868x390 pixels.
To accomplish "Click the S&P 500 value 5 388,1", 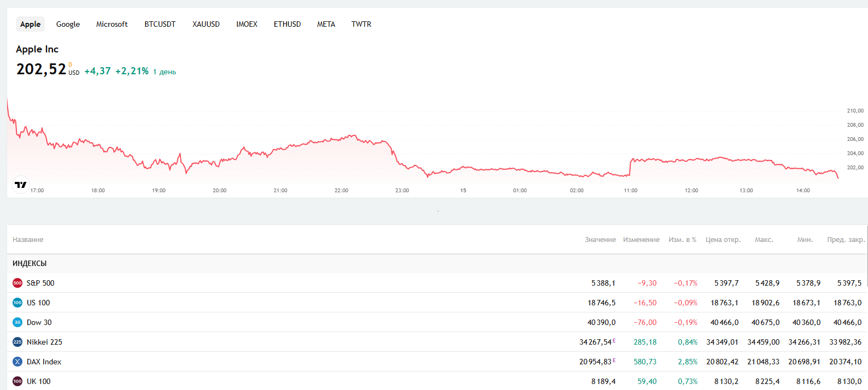I will (x=603, y=283).
